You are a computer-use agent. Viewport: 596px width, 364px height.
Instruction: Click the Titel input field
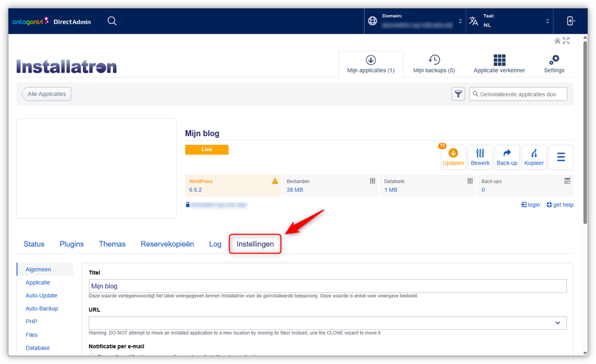[x=327, y=286]
